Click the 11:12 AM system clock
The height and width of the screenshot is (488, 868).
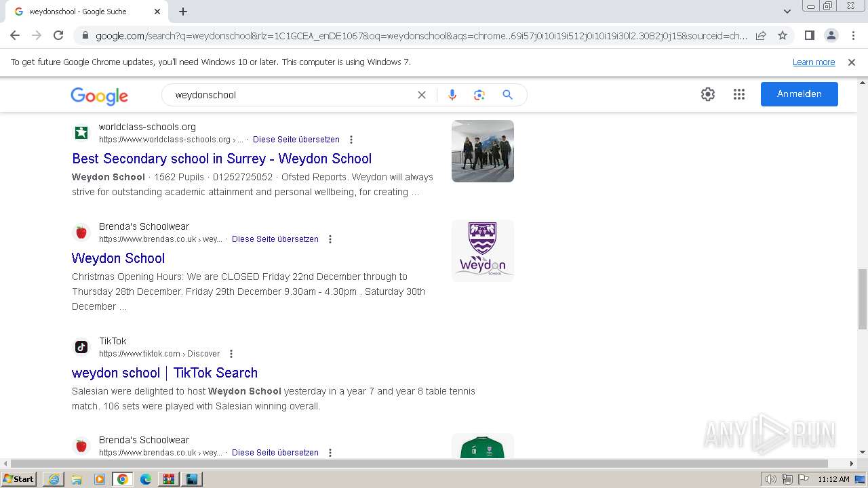[833, 479]
